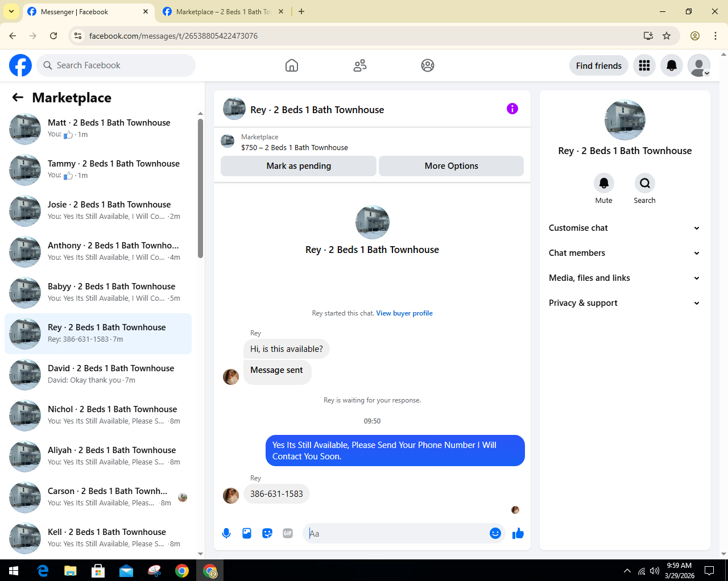The height and width of the screenshot is (581, 728).
Task: Mute this chat with the bell icon
Action: tap(604, 183)
